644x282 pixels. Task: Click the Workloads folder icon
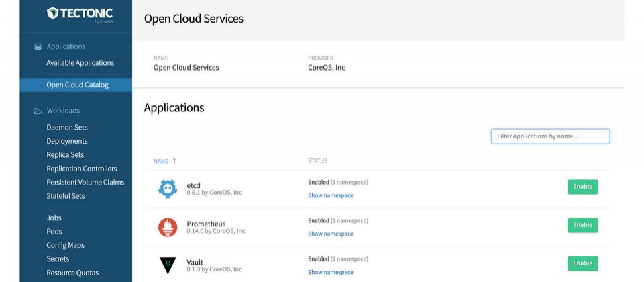38,111
